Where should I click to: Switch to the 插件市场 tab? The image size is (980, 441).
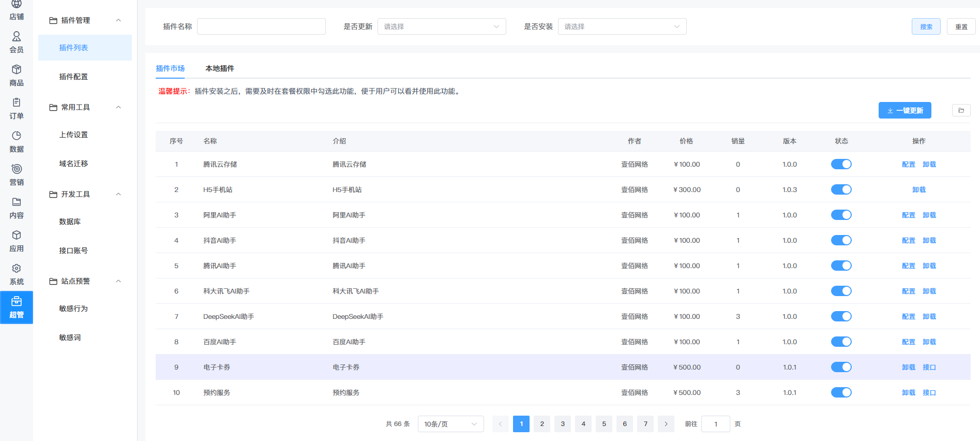[x=170, y=68]
